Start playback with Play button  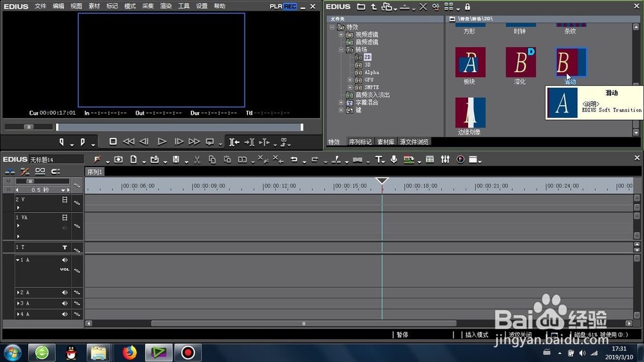click(162, 141)
